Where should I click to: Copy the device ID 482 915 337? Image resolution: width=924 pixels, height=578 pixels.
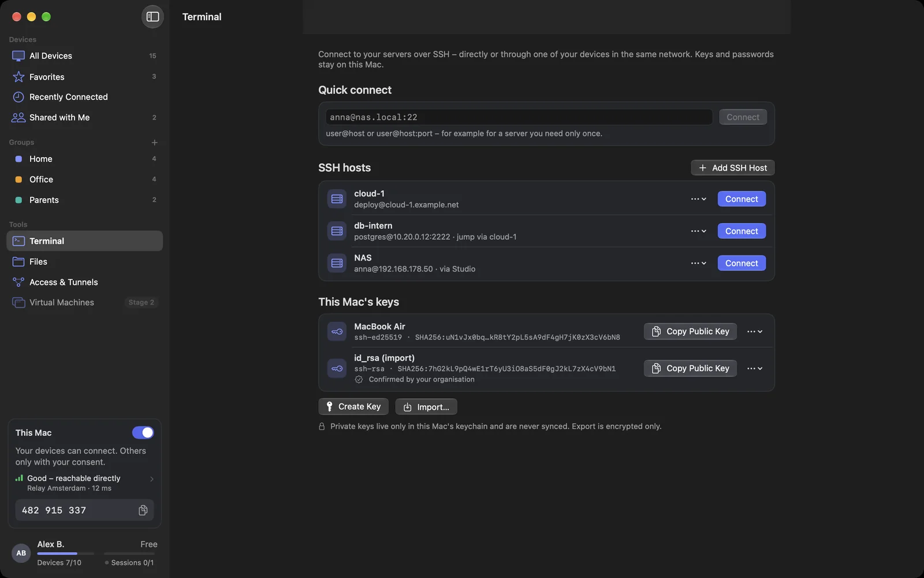pos(143,510)
